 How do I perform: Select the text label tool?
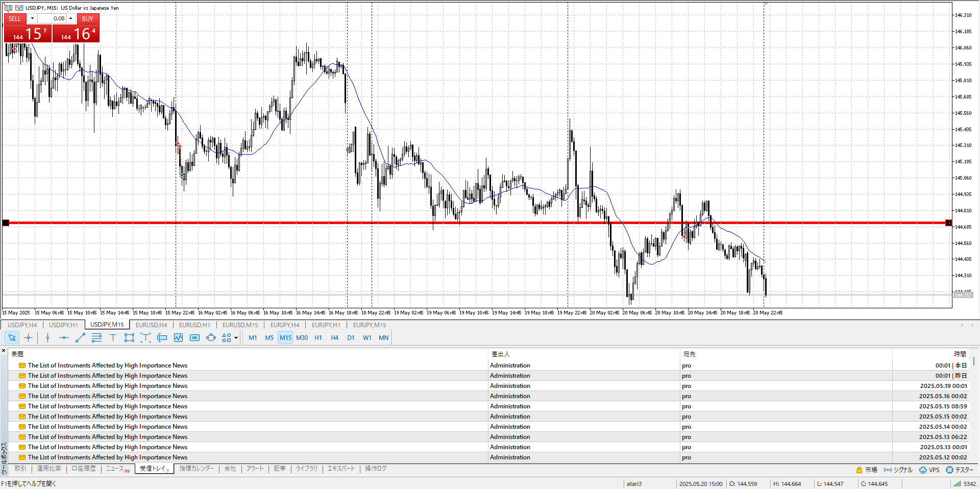point(113,337)
